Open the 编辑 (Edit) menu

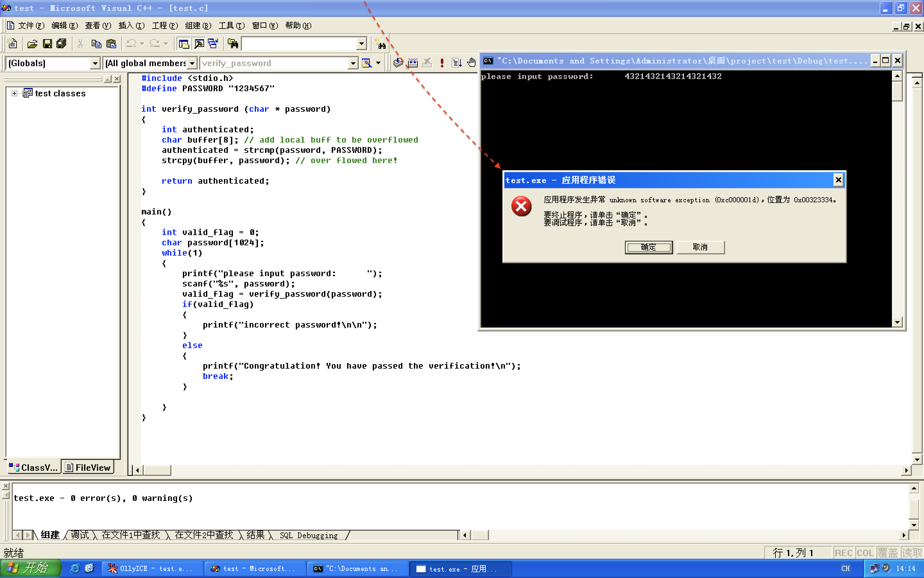(x=64, y=26)
